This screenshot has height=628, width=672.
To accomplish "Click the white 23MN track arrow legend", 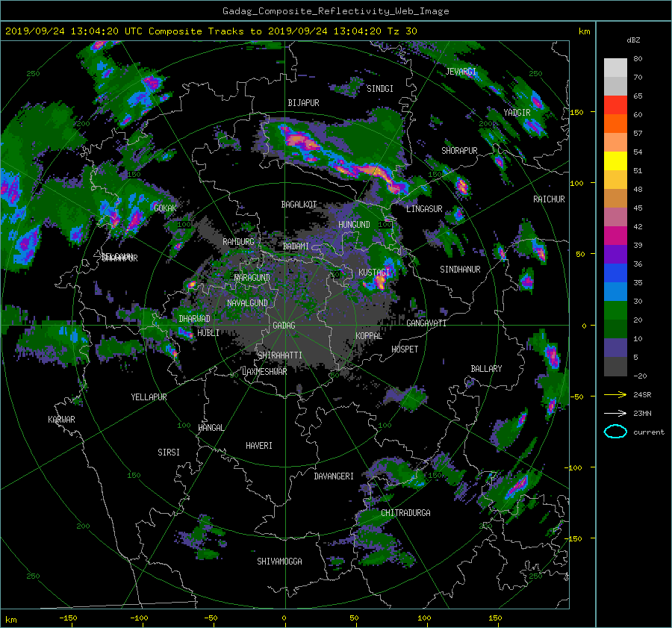I will pos(615,413).
